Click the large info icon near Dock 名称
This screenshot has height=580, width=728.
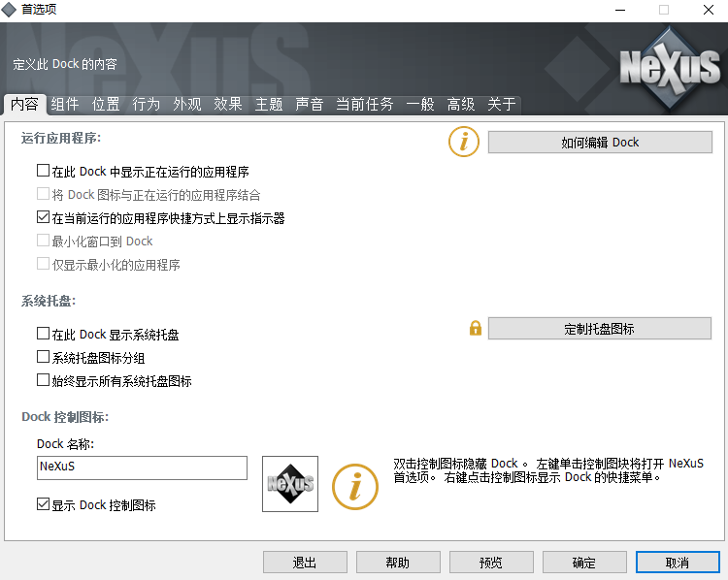coord(355,487)
